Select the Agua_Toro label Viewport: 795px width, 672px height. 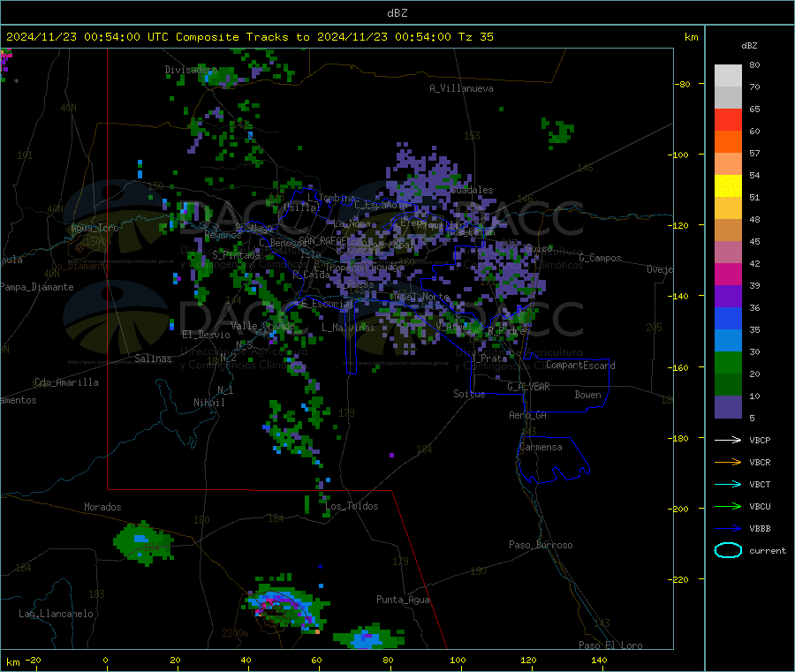click(95, 228)
